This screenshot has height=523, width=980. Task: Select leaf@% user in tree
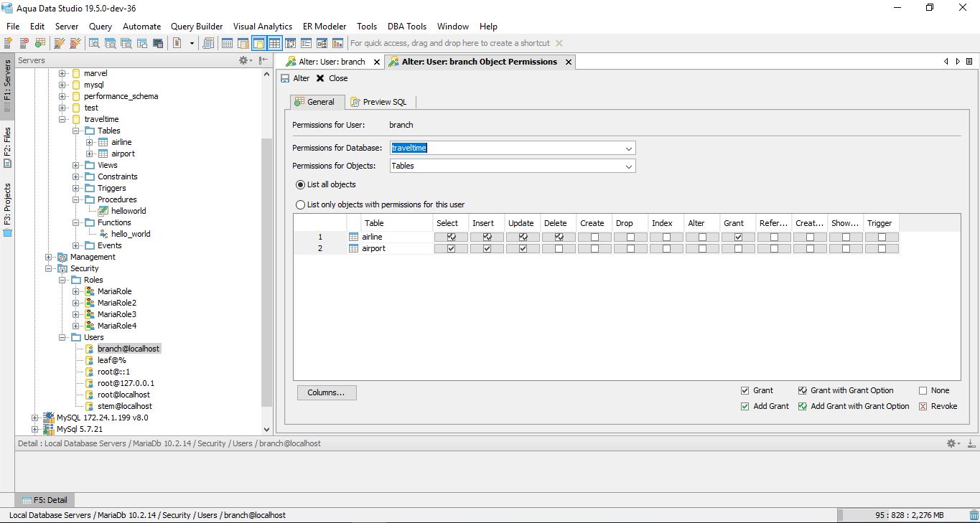click(112, 360)
